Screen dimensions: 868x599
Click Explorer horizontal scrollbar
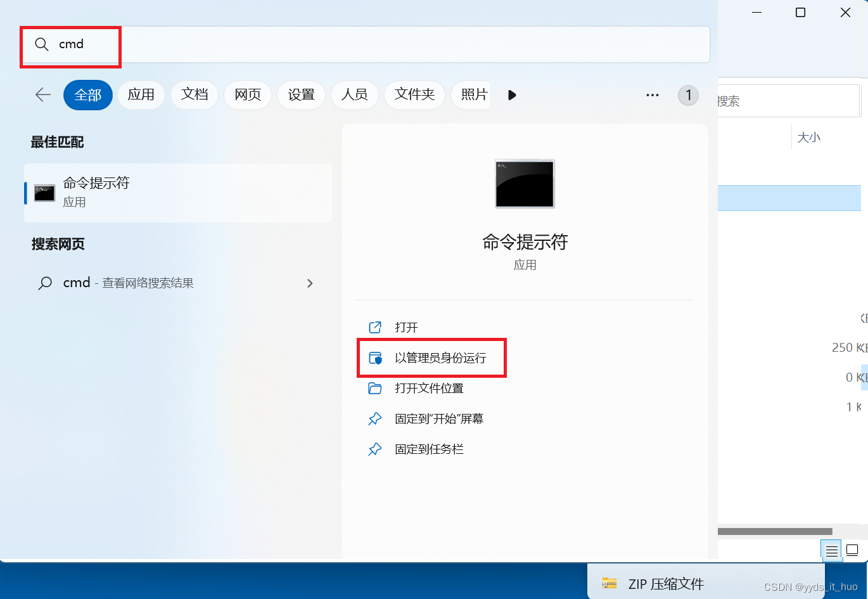[775, 531]
